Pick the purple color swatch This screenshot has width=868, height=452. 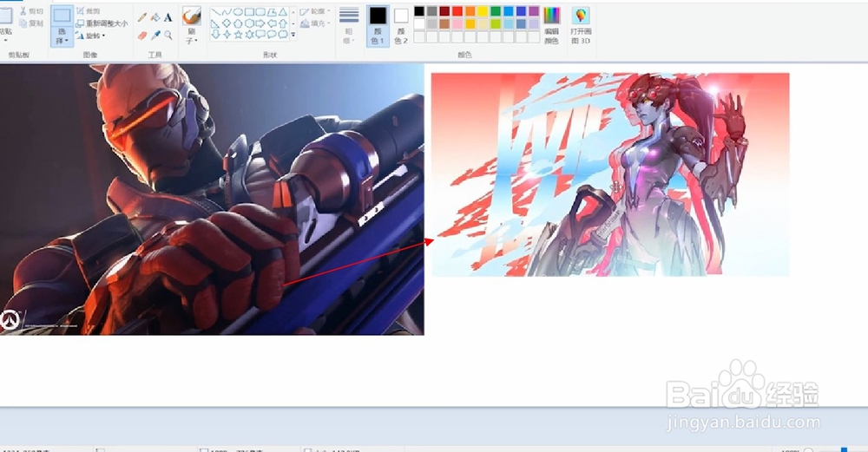534,11
